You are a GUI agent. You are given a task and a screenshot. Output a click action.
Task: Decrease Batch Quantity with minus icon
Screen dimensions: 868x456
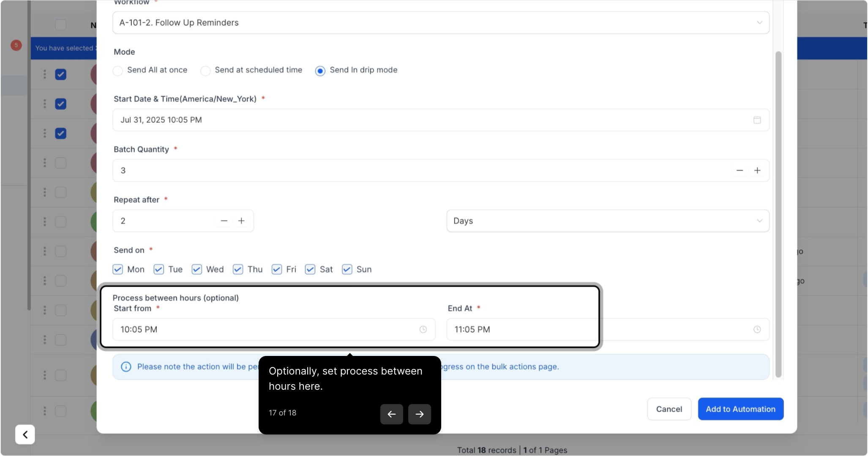click(x=740, y=171)
